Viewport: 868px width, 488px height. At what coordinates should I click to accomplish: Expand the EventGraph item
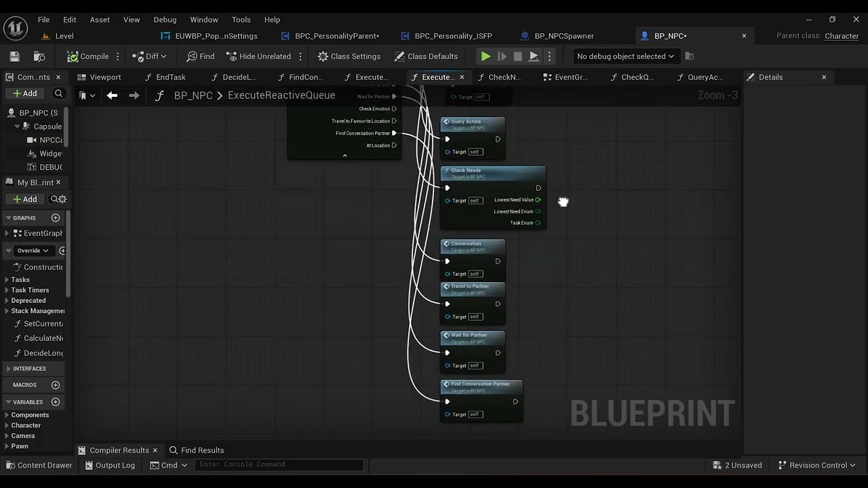(x=7, y=233)
